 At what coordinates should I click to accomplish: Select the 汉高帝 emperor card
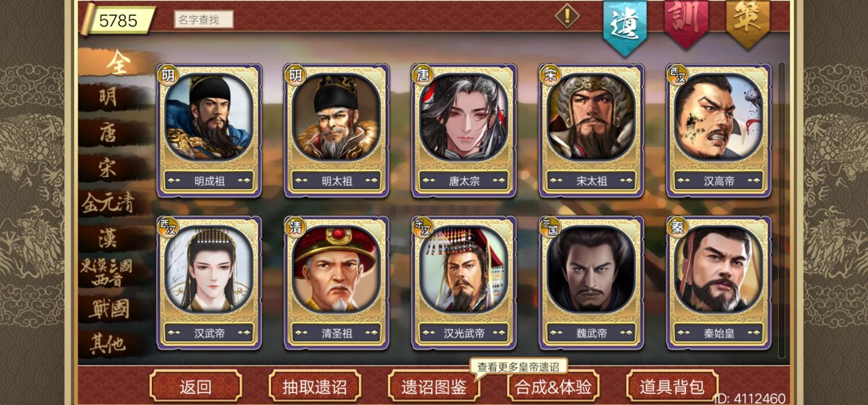[718, 130]
